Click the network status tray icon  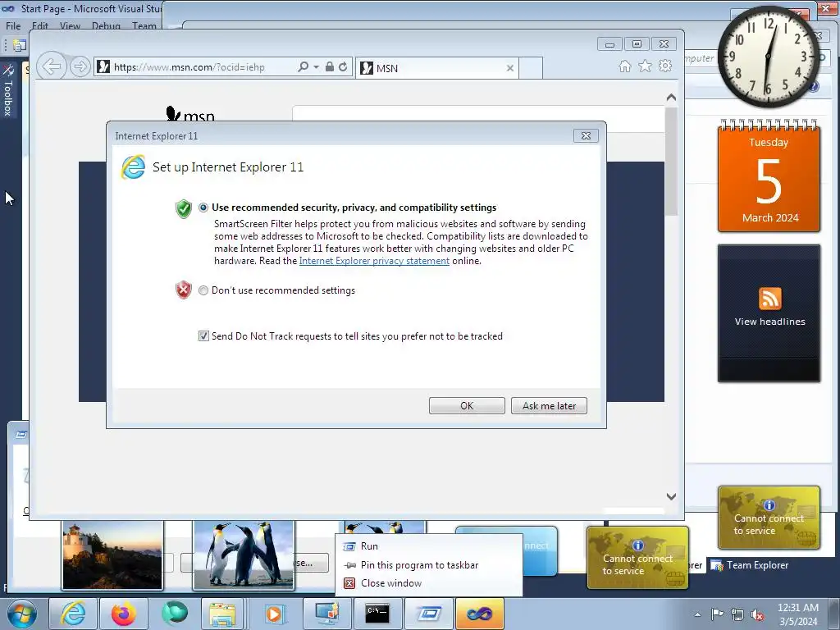coord(737,614)
